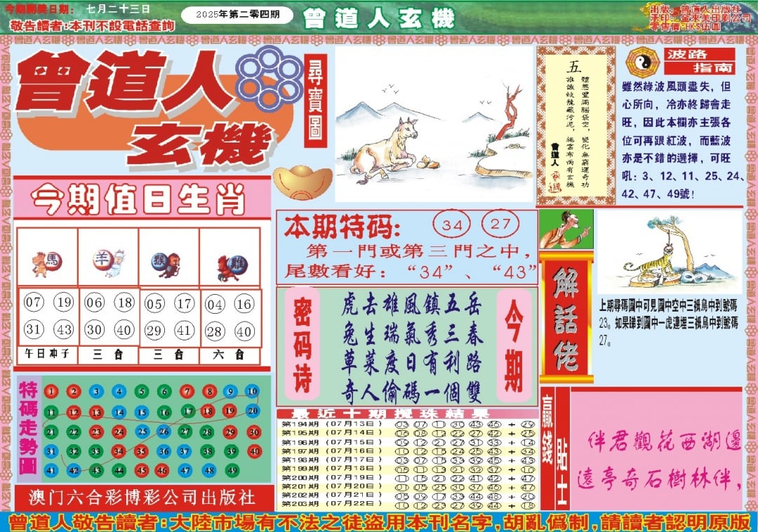Click poem line 虎去雄風鎮五岳
Image resolution: width=758 pixels, height=532 pixels.
(412, 306)
